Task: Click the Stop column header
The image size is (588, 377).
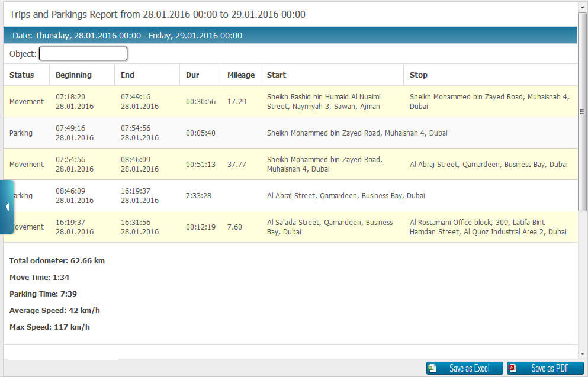Action: coord(419,75)
